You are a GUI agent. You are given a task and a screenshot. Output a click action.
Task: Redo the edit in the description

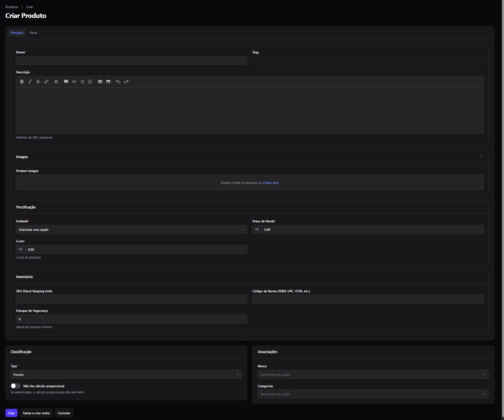click(126, 82)
